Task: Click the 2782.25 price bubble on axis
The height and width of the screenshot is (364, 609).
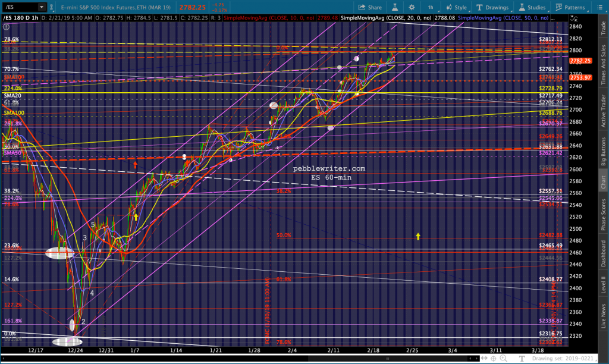Action: coord(580,61)
